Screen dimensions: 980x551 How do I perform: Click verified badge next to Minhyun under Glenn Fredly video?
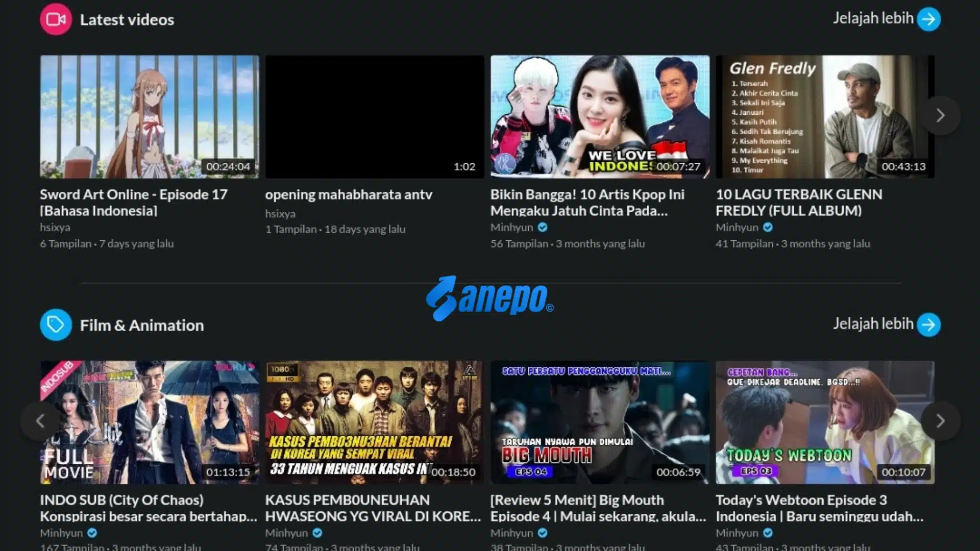(768, 227)
